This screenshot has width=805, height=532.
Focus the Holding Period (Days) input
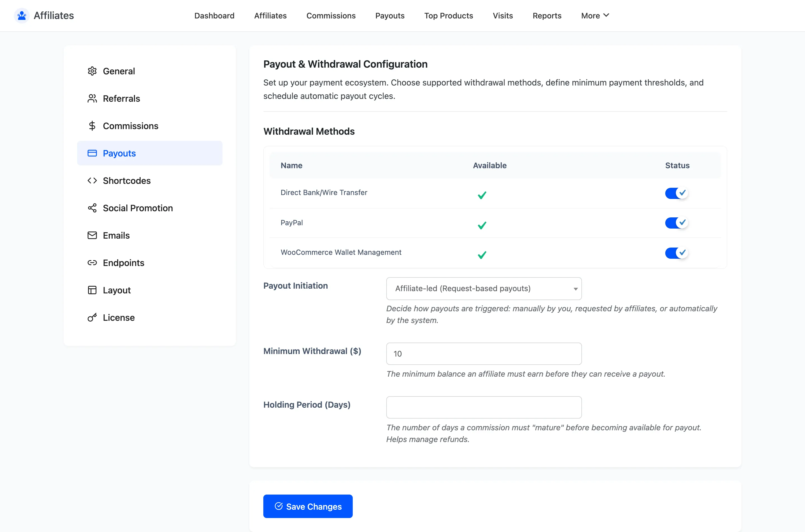(484, 407)
